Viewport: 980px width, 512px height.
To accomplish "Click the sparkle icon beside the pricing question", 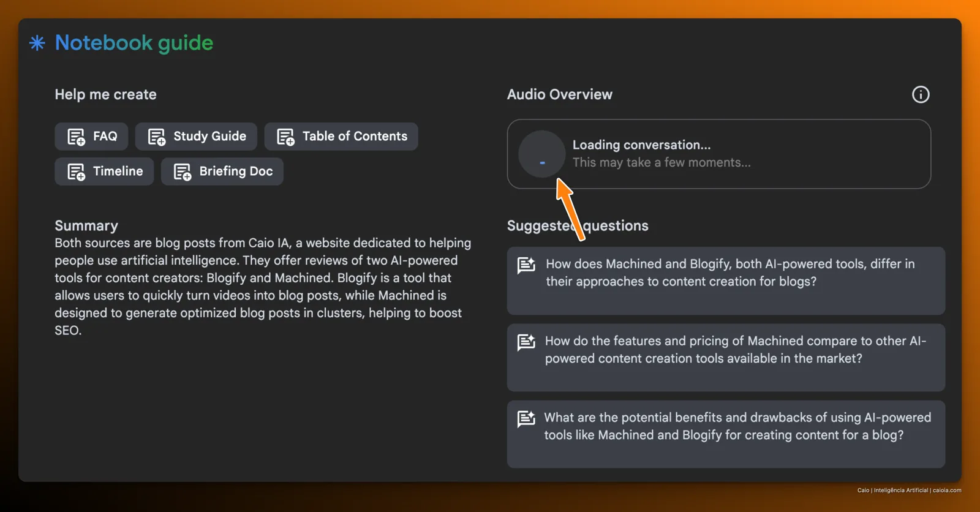I will (x=526, y=342).
